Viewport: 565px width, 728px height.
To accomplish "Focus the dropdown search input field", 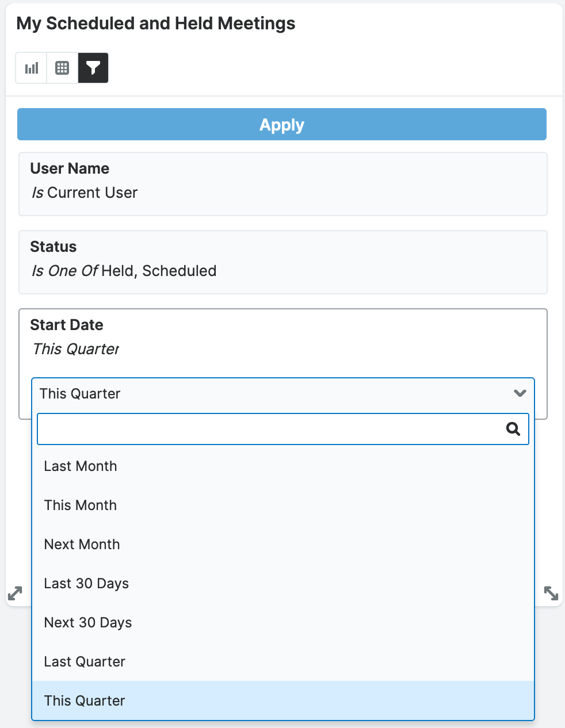I will [270, 429].
